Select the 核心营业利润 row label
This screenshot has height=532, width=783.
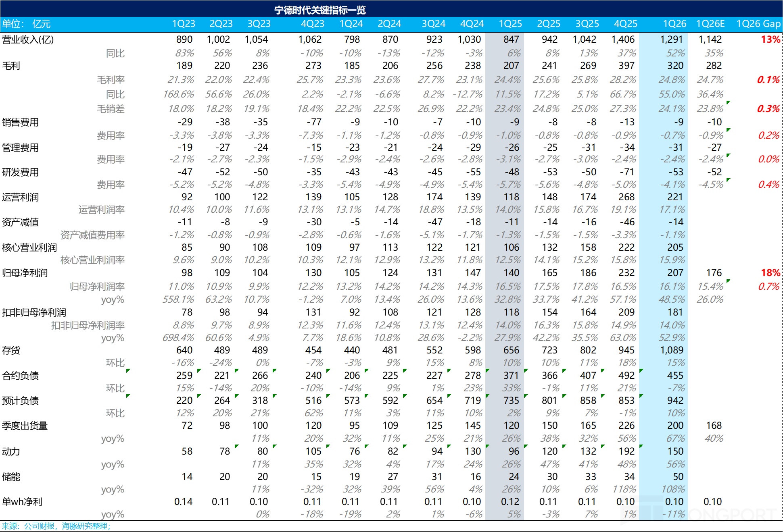click(29, 247)
